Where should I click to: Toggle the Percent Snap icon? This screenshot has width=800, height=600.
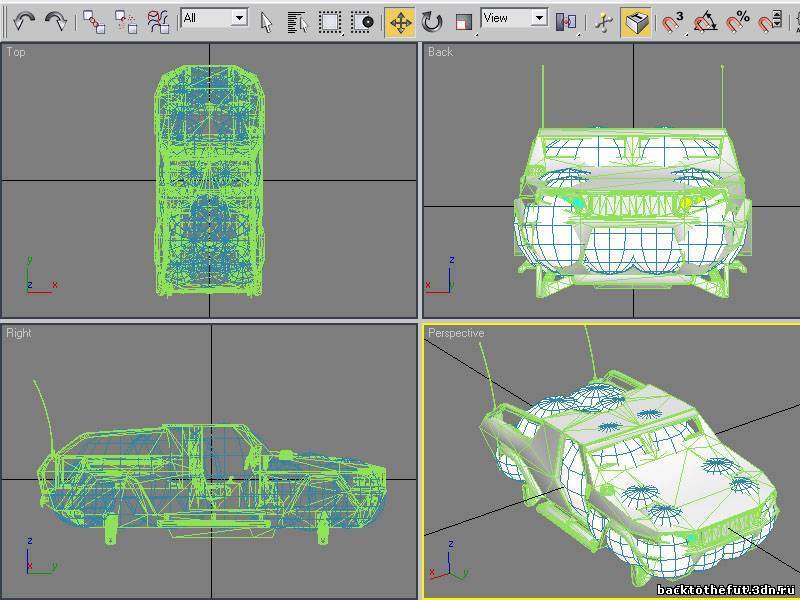[738, 22]
